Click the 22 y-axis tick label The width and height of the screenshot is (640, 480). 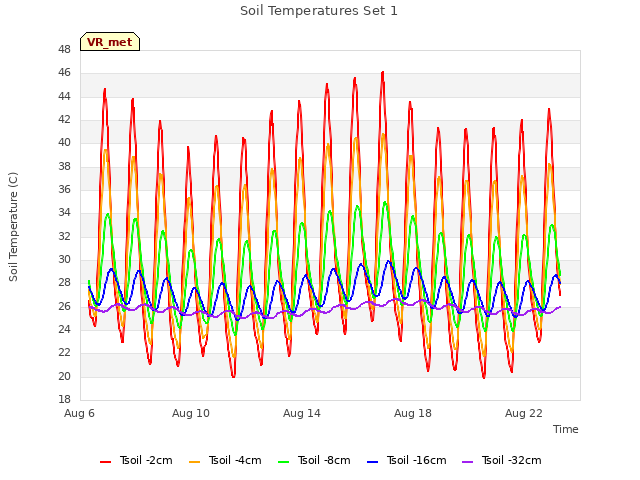coord(64,353)
